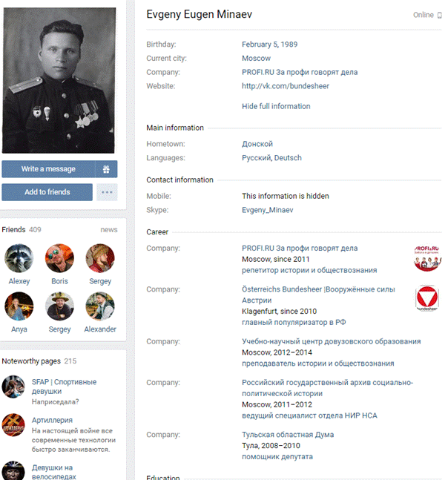The image size is (448, 480).
Task: Open the Bundesheer red triangle logo
Action: click(x=427, y=298)
